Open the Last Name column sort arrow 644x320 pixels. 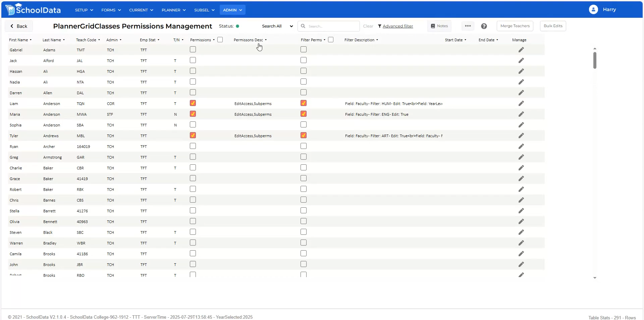(x=64, y=40)
